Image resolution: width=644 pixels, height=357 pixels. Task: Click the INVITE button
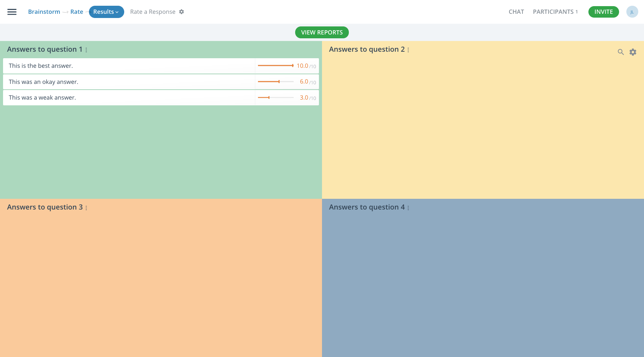603,12
